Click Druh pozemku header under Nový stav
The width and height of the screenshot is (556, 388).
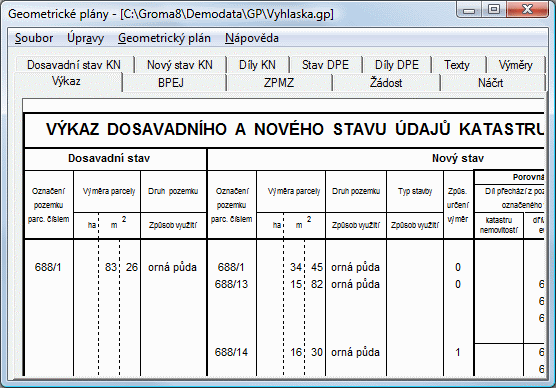point(356,192)
